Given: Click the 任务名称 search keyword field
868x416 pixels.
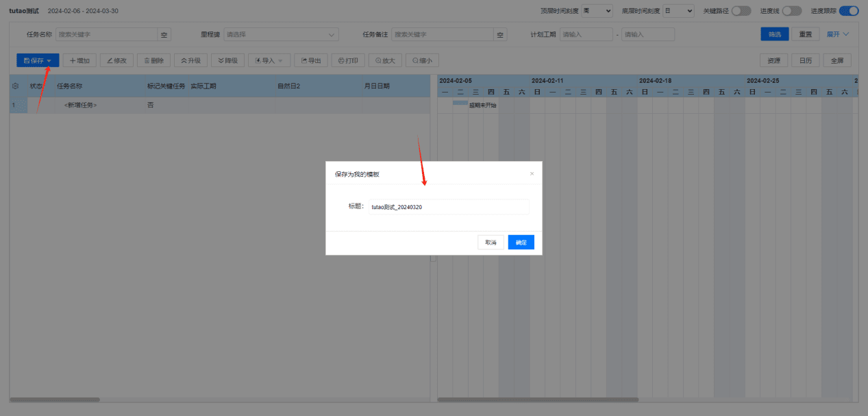Looking at the screenshot, I should click(x=107, y=34).
